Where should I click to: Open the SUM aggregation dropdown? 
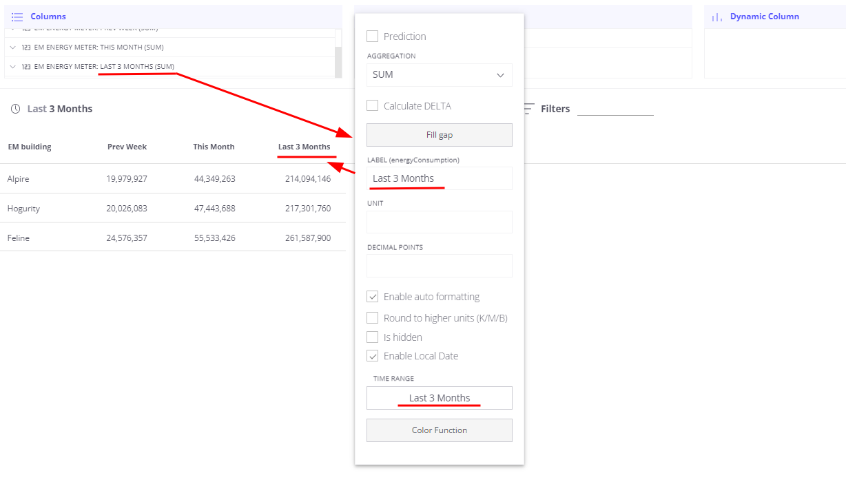pyautogui.click(x=440, y=75)
